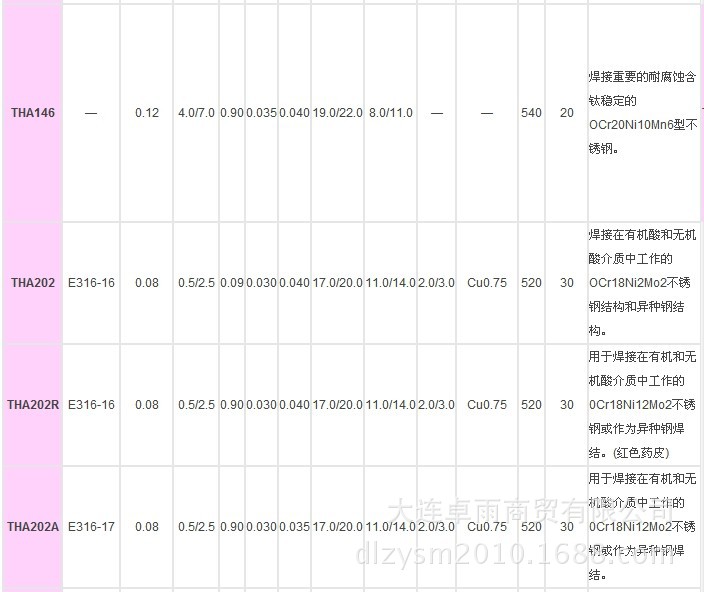Click Cu0.75 in the THA202 row
Screen dimensions: 704x592
point(486,283)
